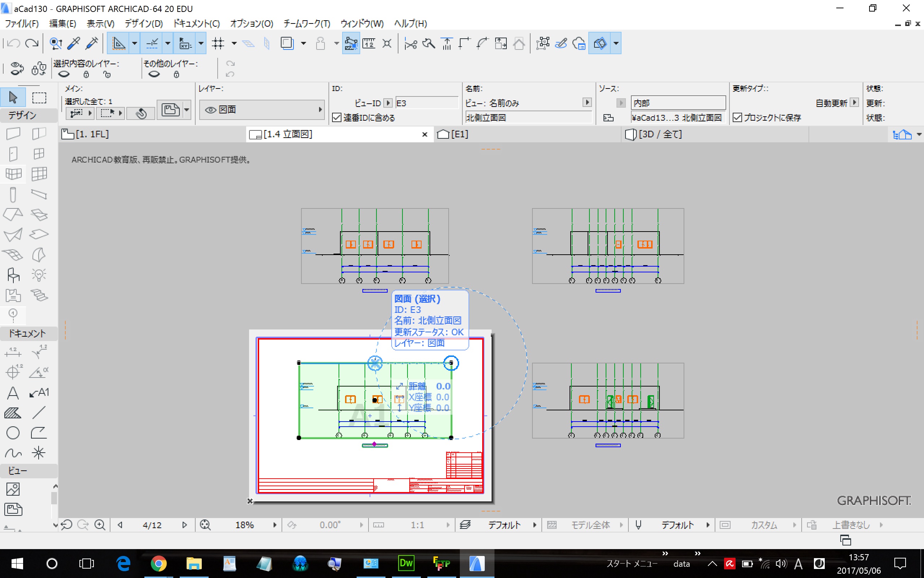Select the Marquee tool
Screen dimensions: 924x578
point(39,98)
